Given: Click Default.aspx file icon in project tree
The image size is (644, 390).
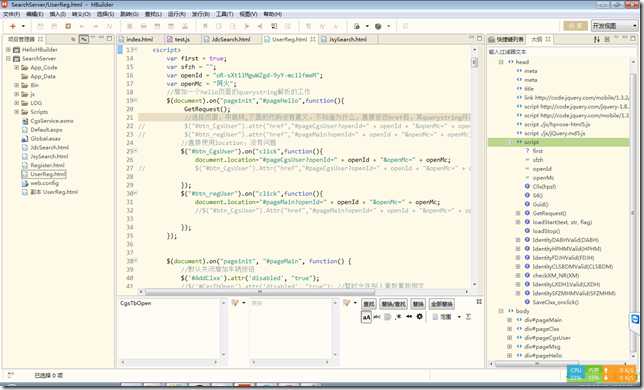Looking at the screenshot, I should 25,130.
